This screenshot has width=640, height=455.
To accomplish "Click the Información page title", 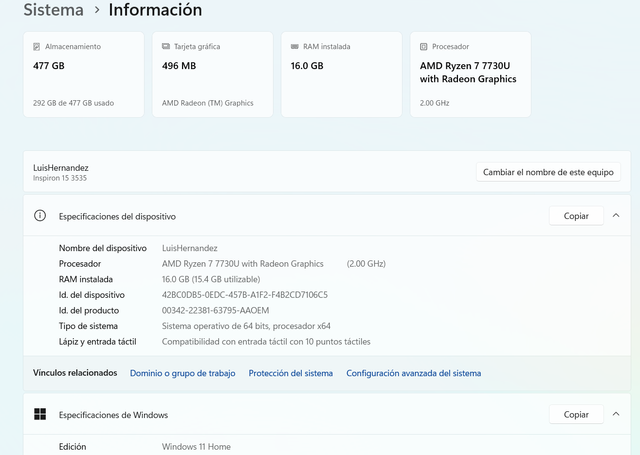I will tap(155, 9).
